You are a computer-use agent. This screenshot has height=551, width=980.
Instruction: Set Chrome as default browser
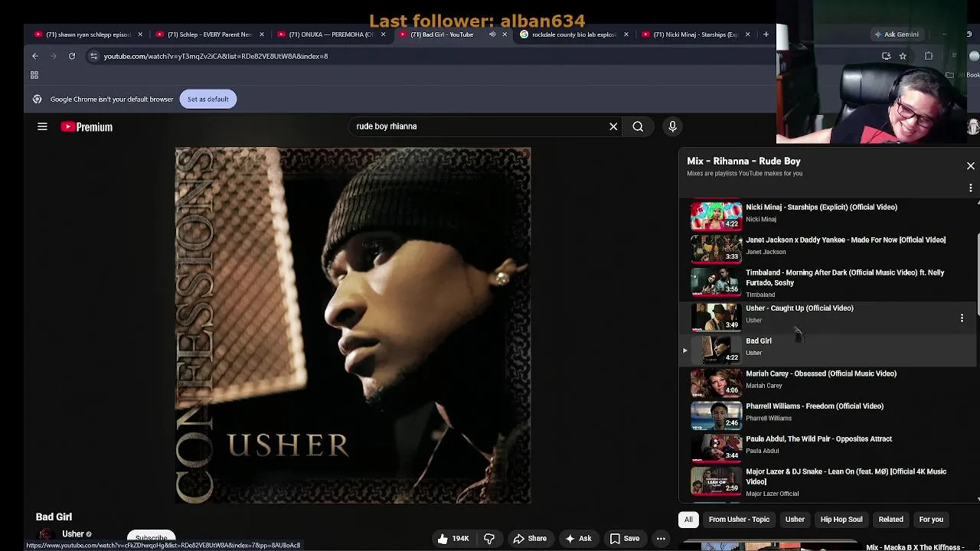pyautogui.click(x=208, y=99)
